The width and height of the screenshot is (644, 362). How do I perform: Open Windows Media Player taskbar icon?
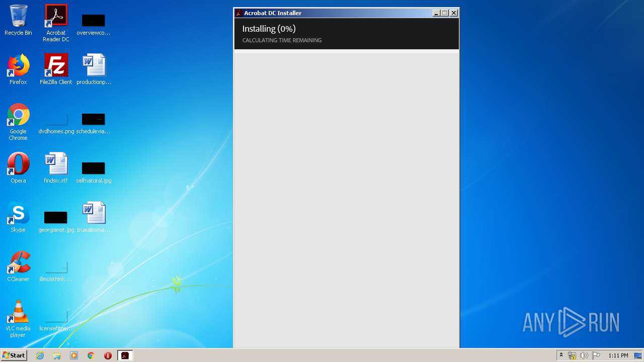click(74, 355)
